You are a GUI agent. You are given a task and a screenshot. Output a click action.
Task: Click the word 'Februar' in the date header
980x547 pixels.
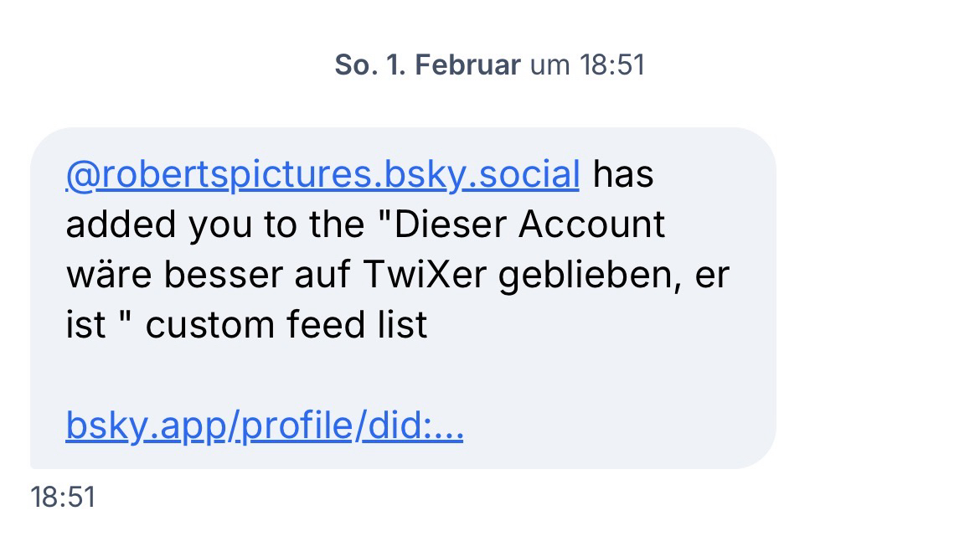pyautogui.click(x=467, y=65)
